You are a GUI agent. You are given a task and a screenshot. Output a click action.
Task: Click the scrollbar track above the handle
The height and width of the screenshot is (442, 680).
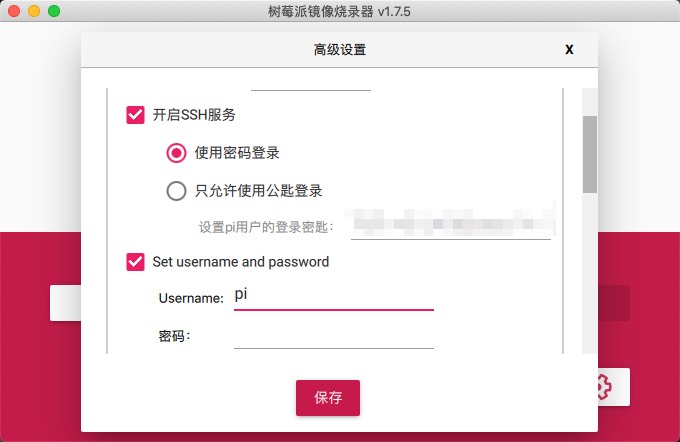pos(589,102)
